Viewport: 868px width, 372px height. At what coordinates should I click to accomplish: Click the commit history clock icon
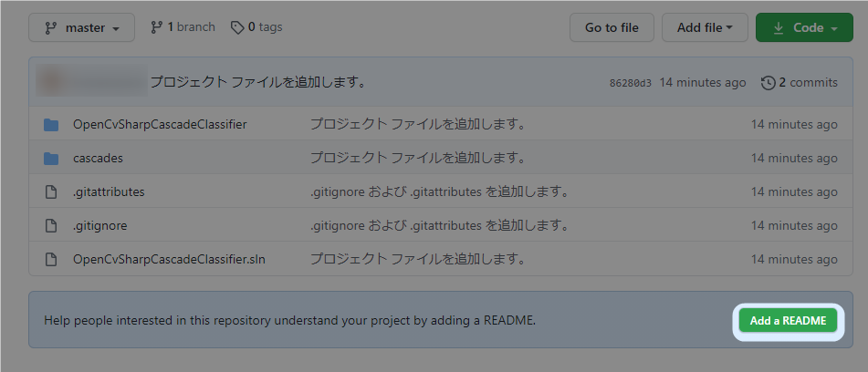769,83
